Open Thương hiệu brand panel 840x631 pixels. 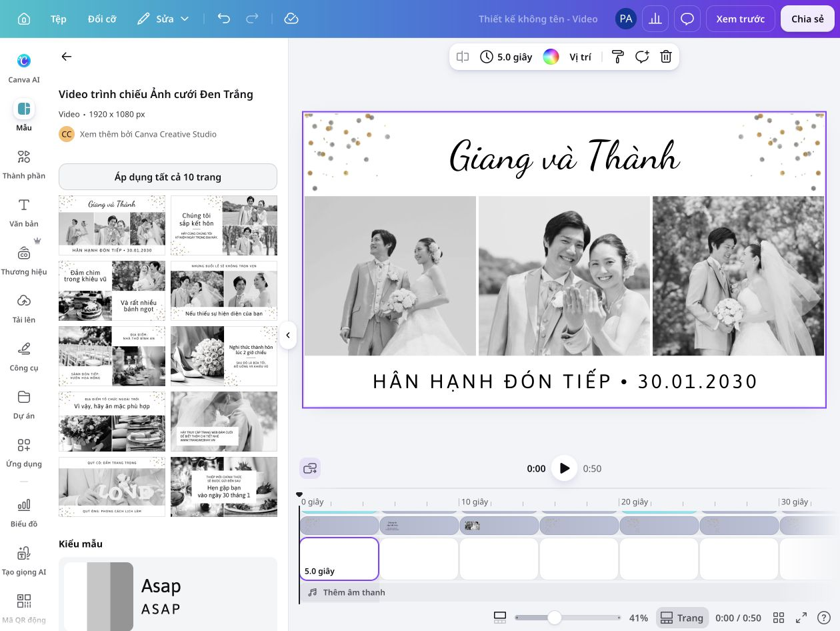click(24, 260)
